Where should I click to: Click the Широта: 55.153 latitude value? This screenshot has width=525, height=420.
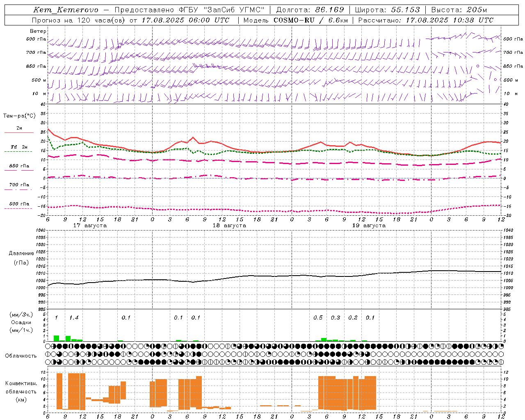[387, 10]
